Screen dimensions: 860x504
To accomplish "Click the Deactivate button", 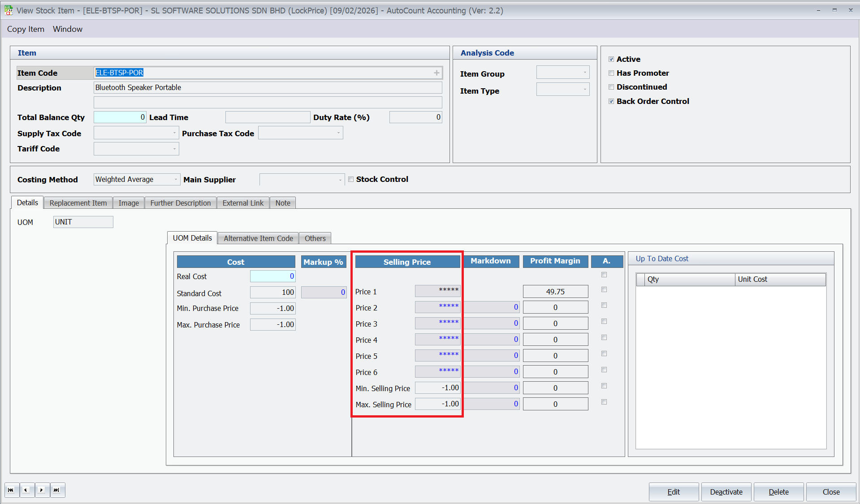I will [726, 492].
